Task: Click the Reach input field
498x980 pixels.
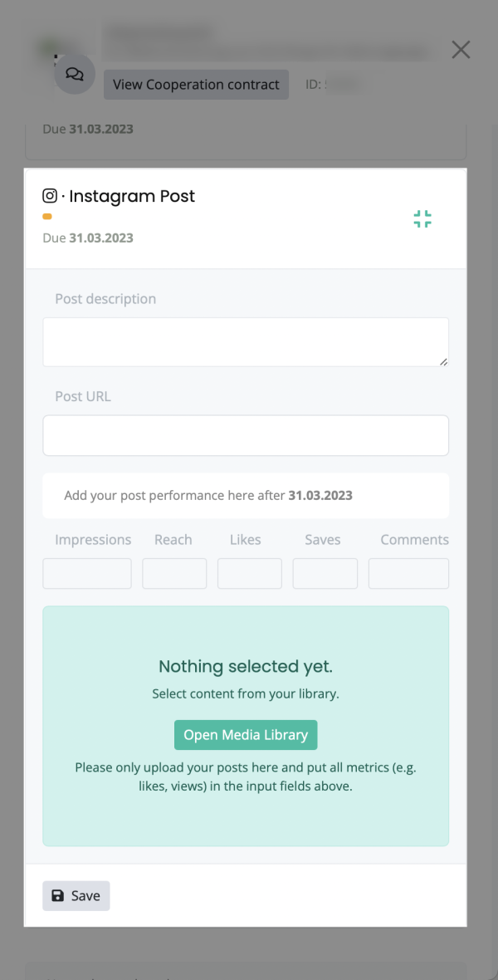Action: (174, 573)
